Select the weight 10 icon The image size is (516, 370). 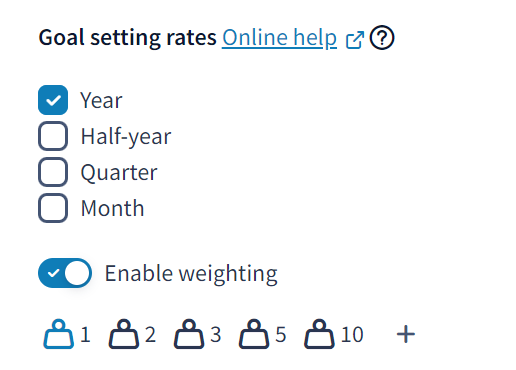coord(319,334)
